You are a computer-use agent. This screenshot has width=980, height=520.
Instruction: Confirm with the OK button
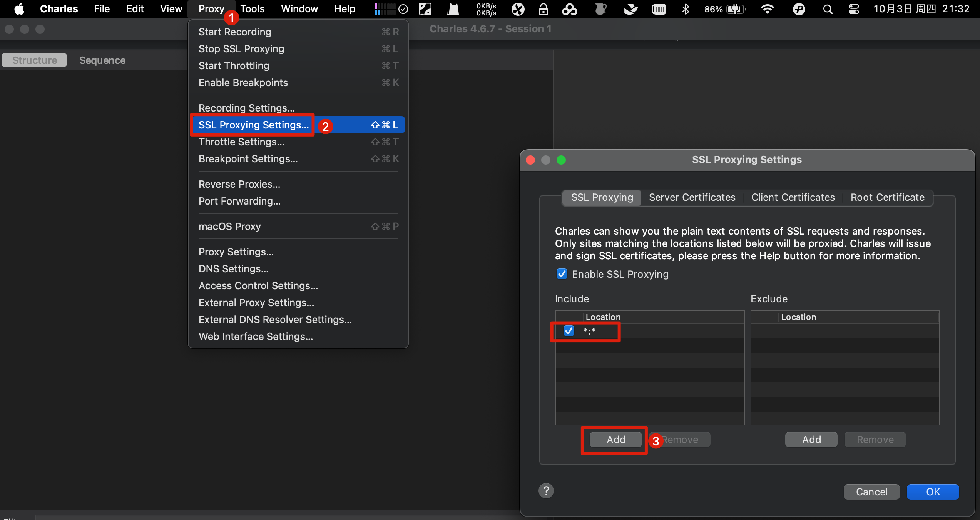tap(933, 492)
